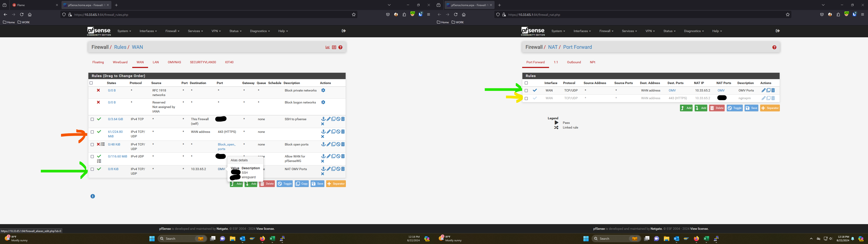Click Save button under NAT rules table
Screen dimensions: 868x244
coord(751,108)
